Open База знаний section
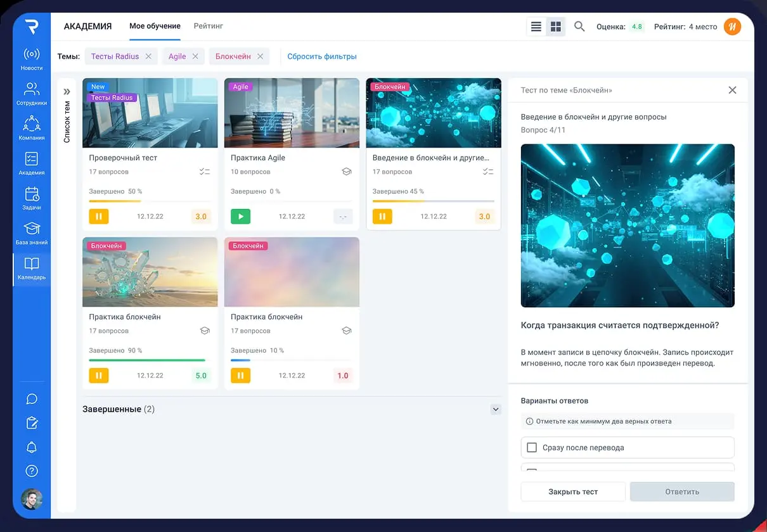 [32, 233]
